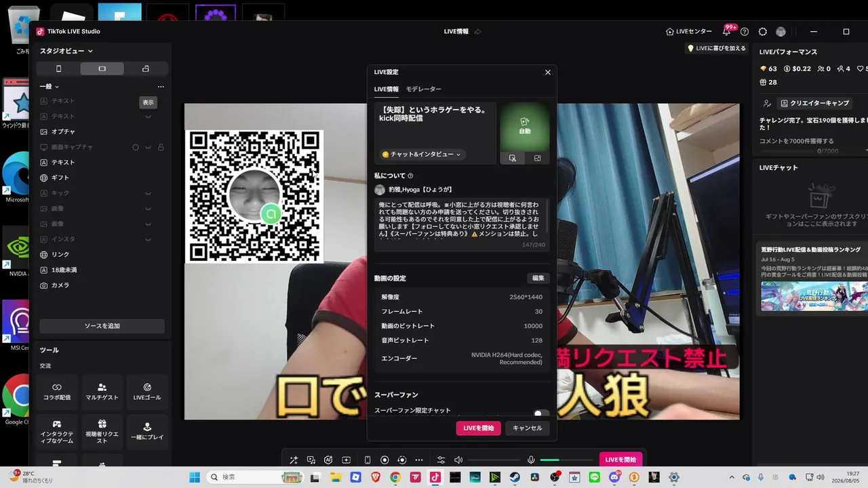868x488 pixels.
Task: Toggle the lock on 画面キャプチャ source
Action: coord(161,147)
